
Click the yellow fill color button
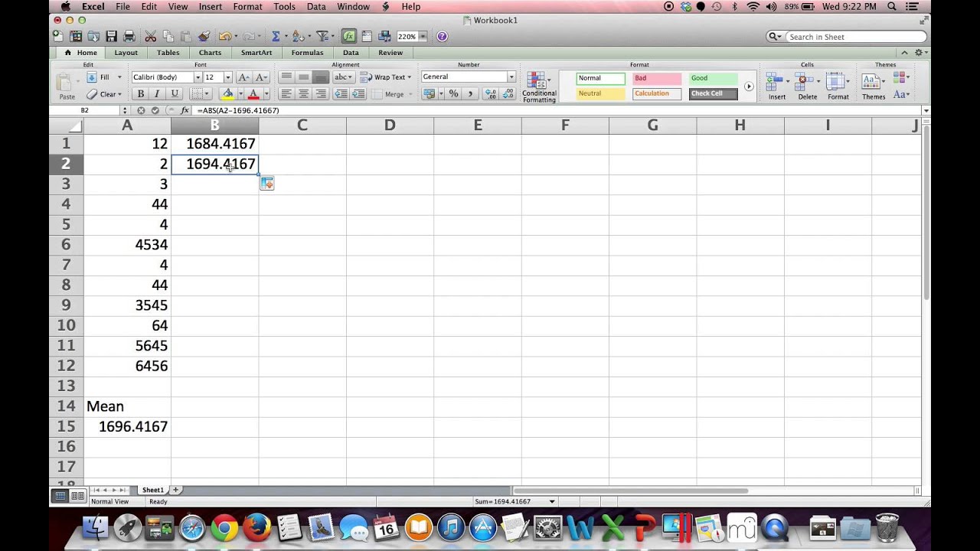227,94
